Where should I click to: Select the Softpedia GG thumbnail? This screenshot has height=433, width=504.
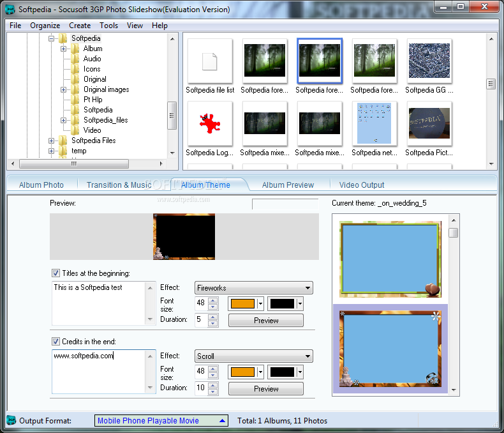pos(429,61)
